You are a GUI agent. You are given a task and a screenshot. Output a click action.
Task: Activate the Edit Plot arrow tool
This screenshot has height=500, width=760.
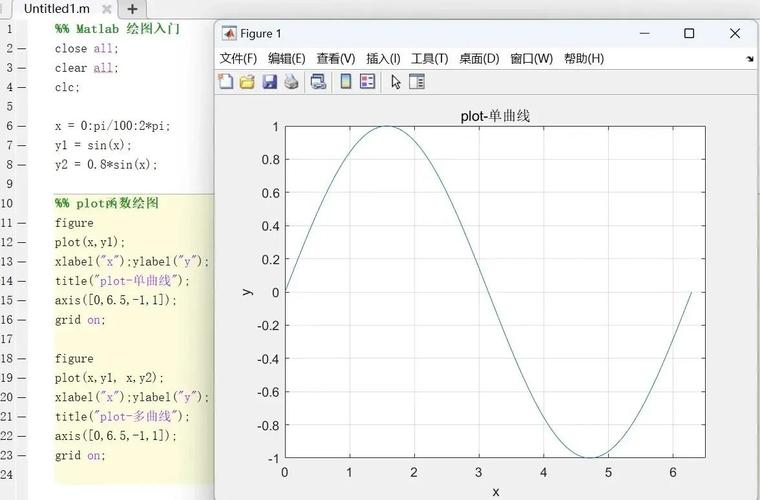396,82
